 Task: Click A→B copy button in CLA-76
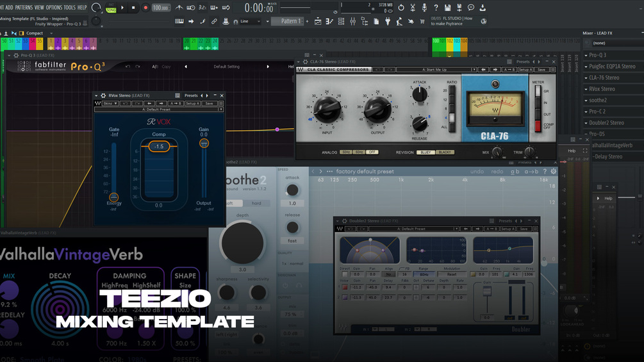pos(509,69)
